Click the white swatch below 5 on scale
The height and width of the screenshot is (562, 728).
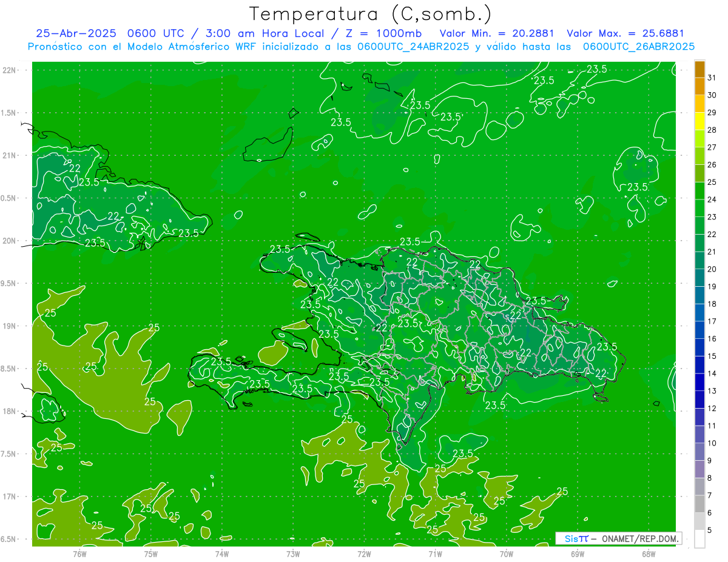coord(699,539)
